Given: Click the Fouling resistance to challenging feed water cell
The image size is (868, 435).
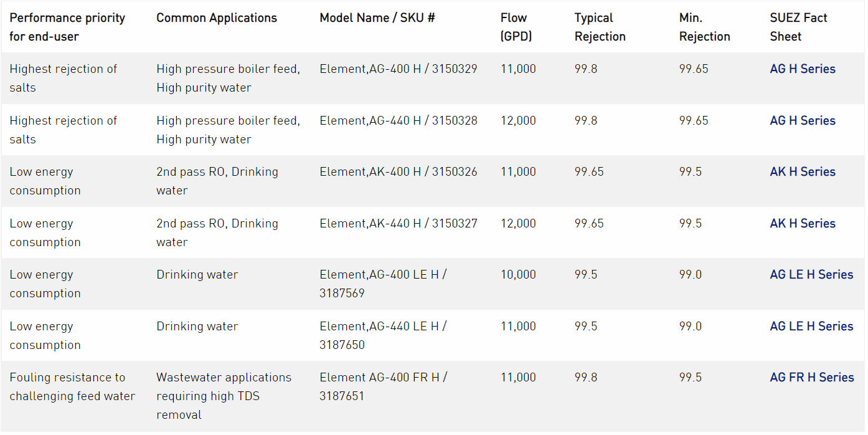Looking at the screenshot, I should tap(72, 386).
